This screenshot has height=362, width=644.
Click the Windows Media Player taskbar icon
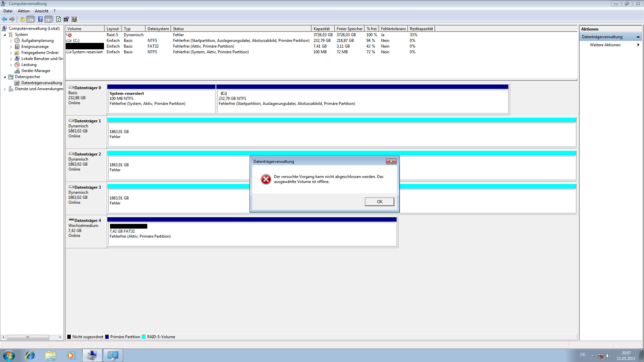coord(70,355)
